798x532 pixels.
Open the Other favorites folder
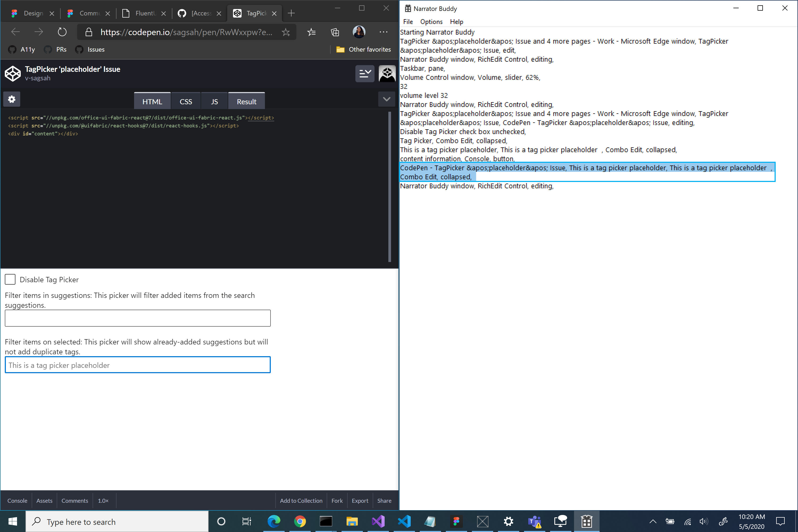(363, 49)
